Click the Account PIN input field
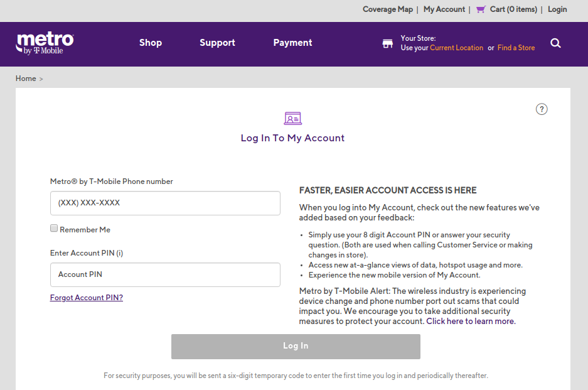This screenshot has height=390, width=588. (165, 274)
